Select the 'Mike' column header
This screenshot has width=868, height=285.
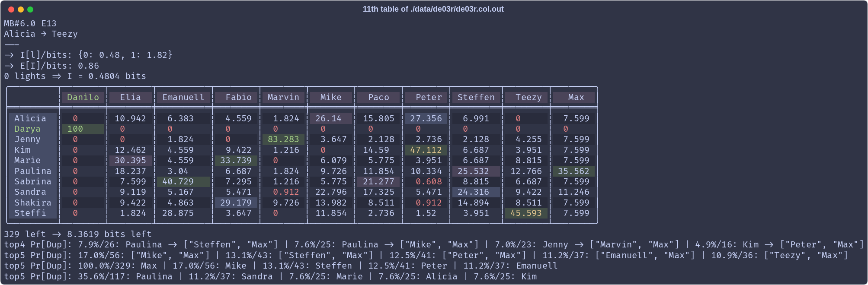click(331, 97)
